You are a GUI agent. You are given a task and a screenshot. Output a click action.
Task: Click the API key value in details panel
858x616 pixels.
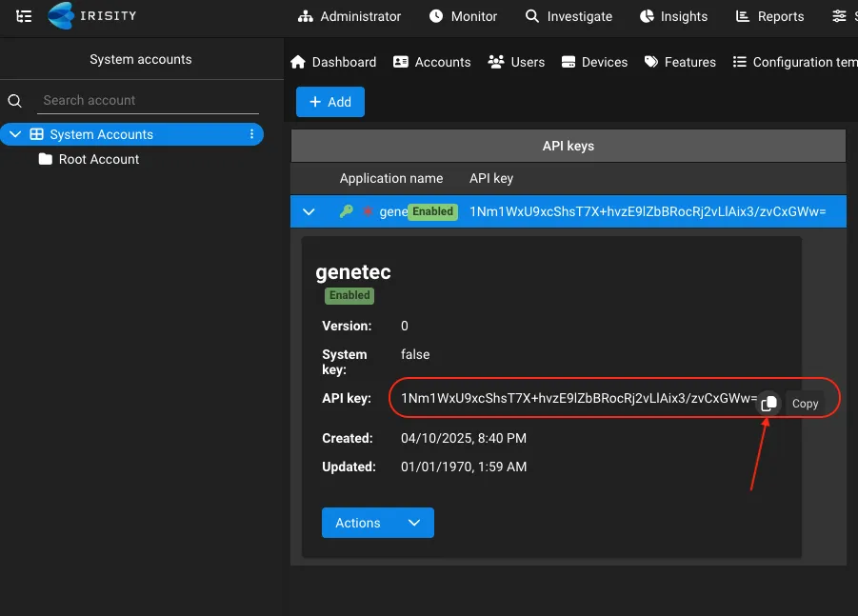(x=579, y=398)
